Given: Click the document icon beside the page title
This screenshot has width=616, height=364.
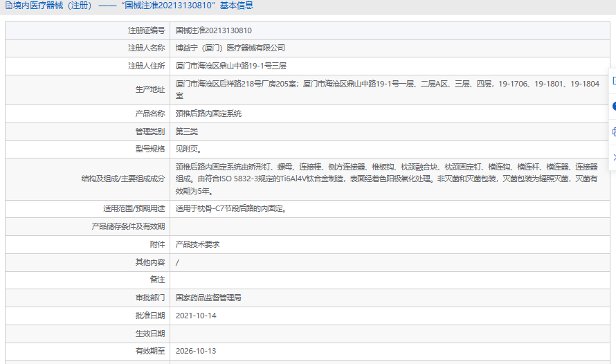Looking at the screenshot, I should pyautogui.click(x=8, y=6).
